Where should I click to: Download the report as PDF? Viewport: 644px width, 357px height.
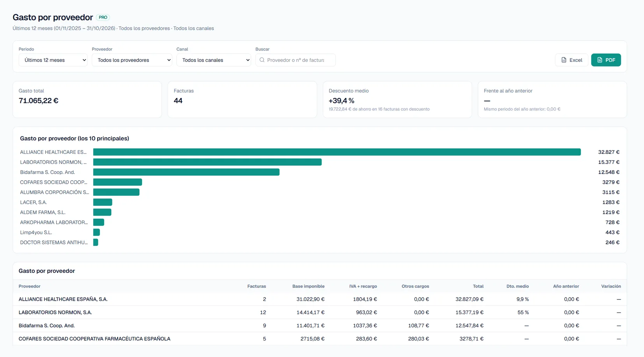pos(606,60)
